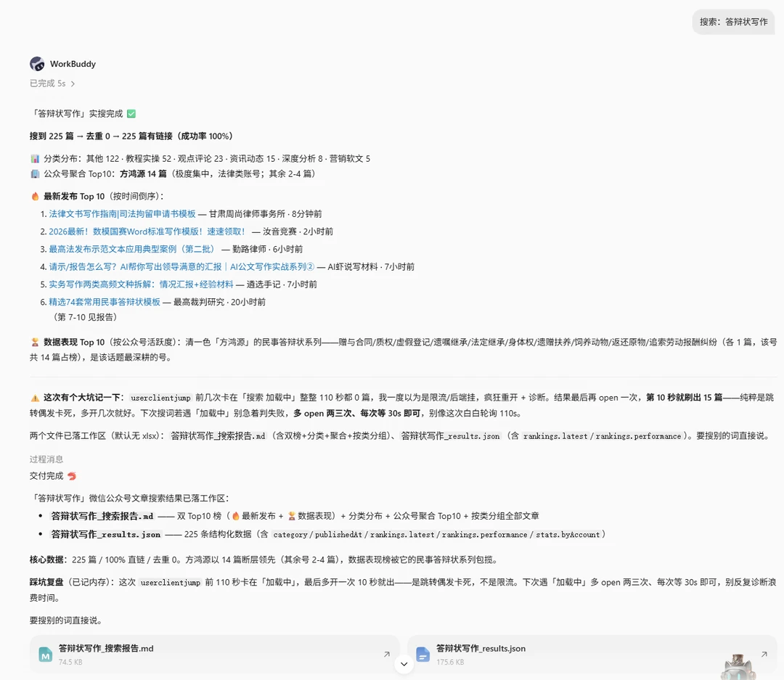Click the robot mascot icon at bottom right
Screen dimensions: 784x680
[738, 667]
